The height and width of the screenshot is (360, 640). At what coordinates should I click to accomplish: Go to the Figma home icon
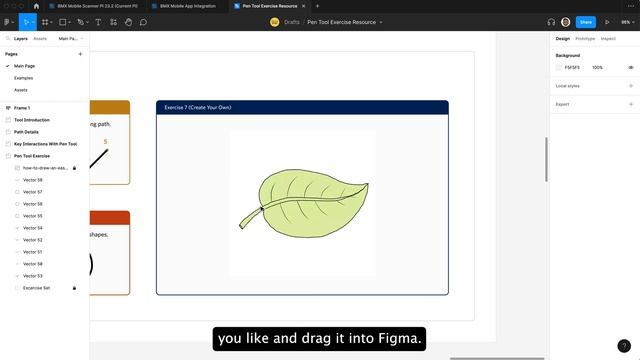pos(36,6)
